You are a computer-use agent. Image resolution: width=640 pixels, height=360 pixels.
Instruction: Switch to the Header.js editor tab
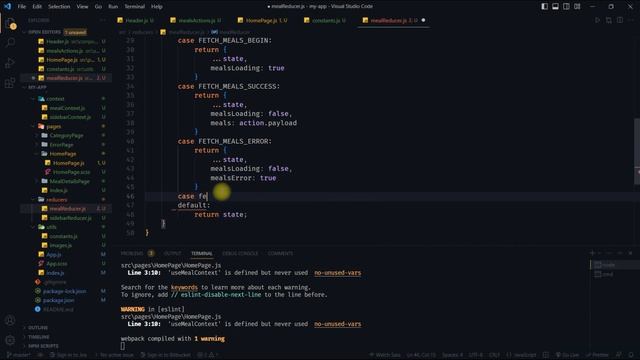pos(136,20)
